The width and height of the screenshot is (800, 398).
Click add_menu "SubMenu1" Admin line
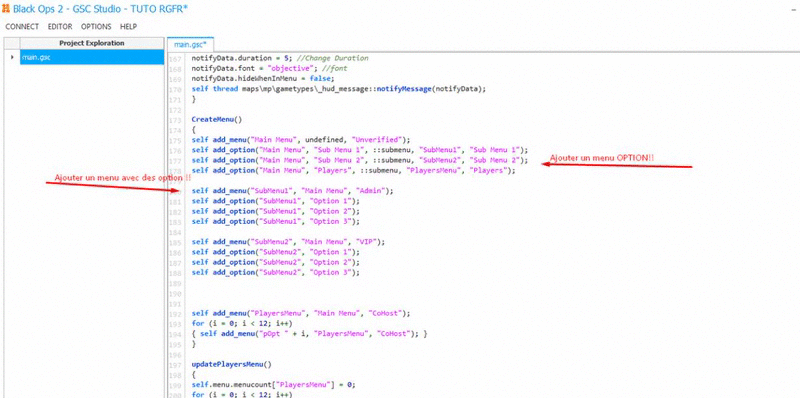pos(292,191)
